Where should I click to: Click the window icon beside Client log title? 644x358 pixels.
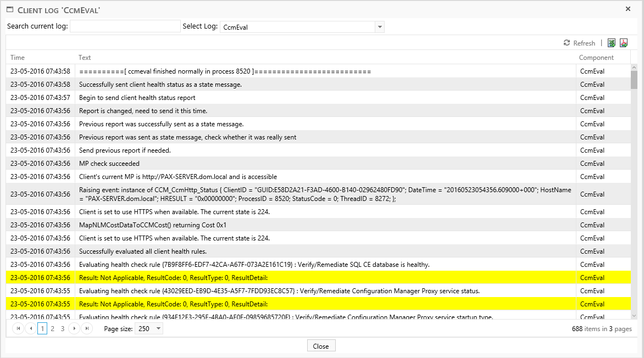point(9,9)
